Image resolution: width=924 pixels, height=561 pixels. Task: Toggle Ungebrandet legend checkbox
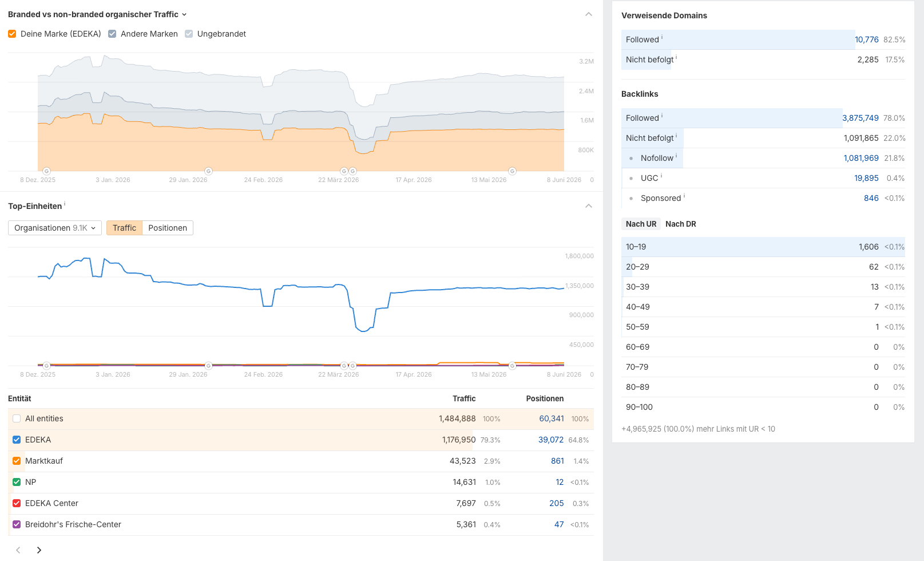click(189, 34)
